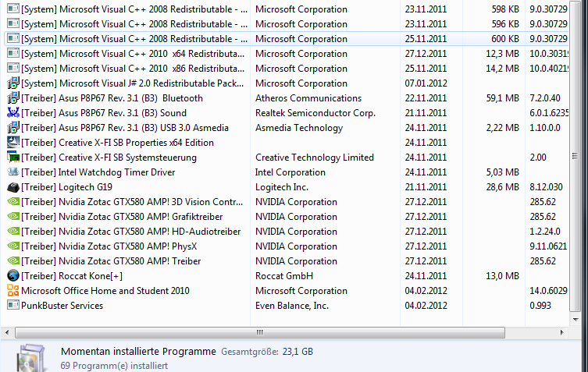588x372 pixels.
Task: Select the Visual C++ 2010 x64 Redistributable icon
Action: click(13, 54)
